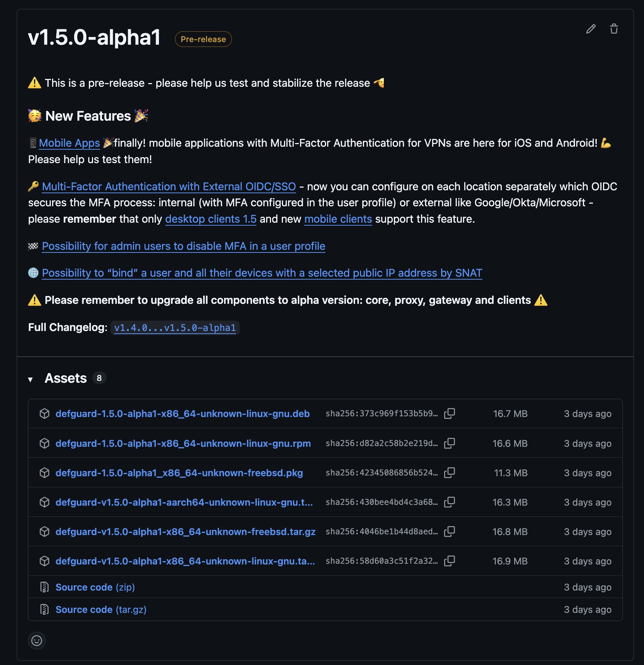Click the package icon next to the aarch64 tarball
The width and height of the screenshot is (644, 665).
(45, 502)
